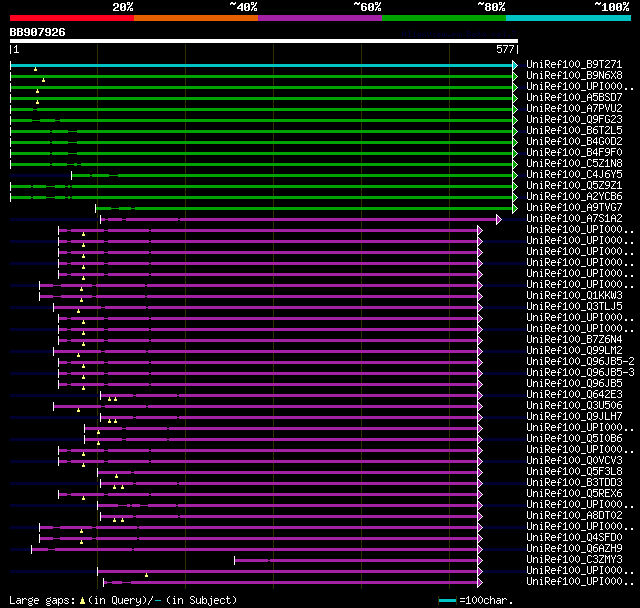
Task: Click the Large gaps legend text
Action: click(42, 601)
